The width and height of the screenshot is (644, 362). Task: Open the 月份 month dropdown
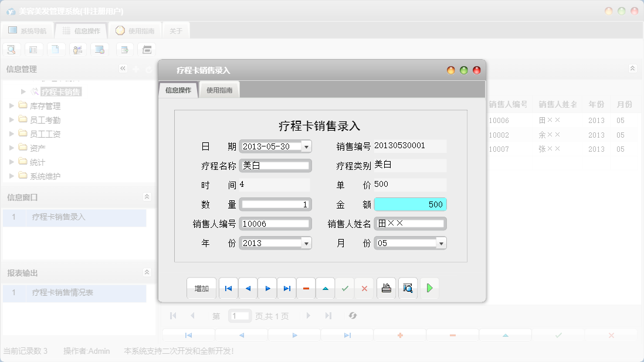point(442,243)
